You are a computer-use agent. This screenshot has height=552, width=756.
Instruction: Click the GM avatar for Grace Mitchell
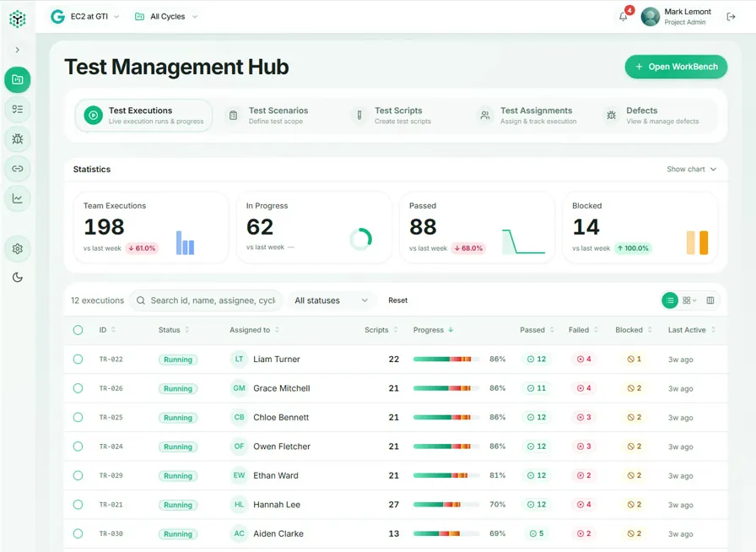tap(239, 388)
